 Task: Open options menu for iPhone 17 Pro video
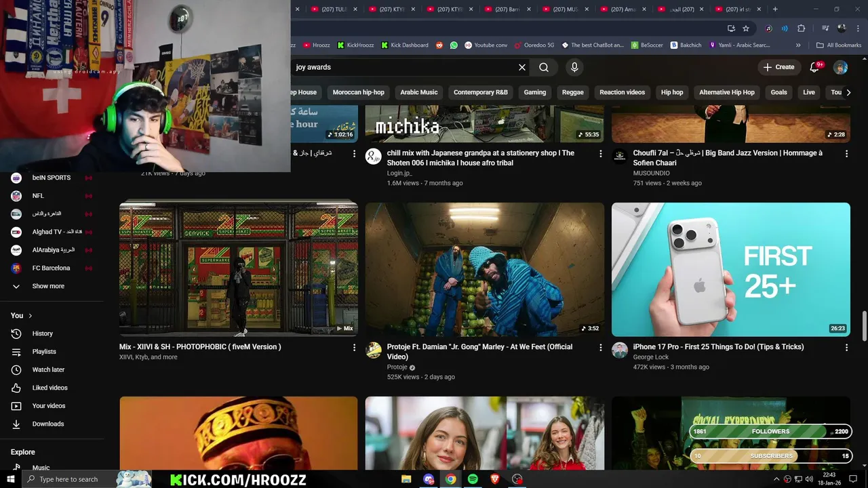846,348
